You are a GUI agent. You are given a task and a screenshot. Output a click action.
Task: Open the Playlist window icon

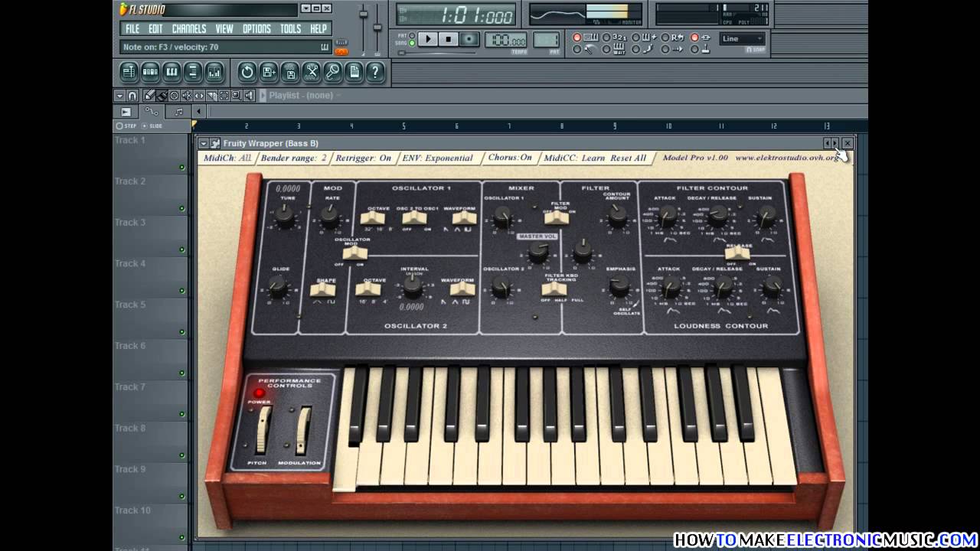(129, 73)
